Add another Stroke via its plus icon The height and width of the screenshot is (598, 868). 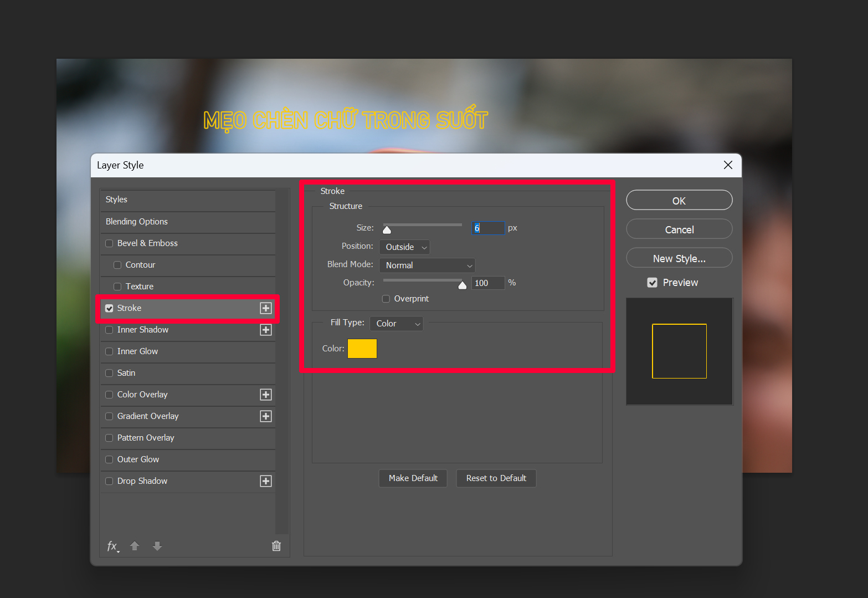pyautogui.click(x=266, y=308)
